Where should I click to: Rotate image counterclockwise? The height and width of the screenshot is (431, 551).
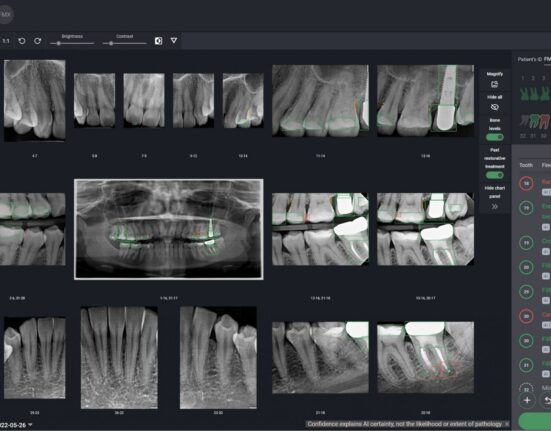[22, 41]
